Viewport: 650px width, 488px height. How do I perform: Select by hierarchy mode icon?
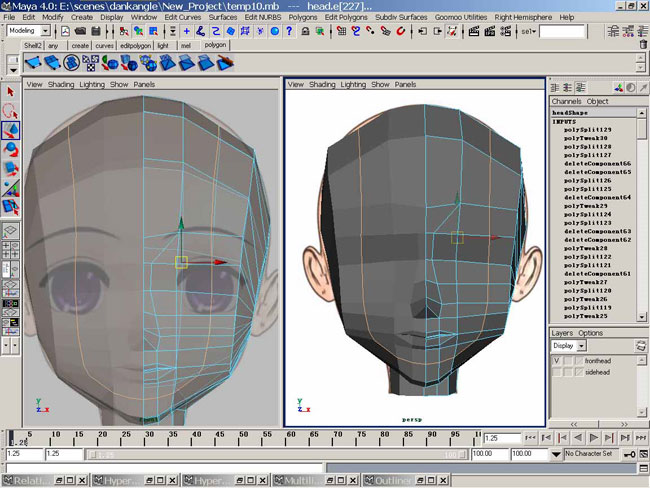click(124, 31)
